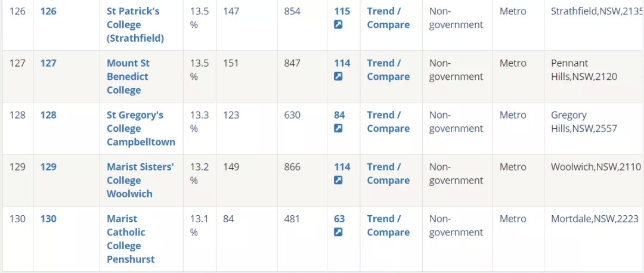
Task: Click Trend / Compare for St Patrick's College
Action: (x=388, y=18)
